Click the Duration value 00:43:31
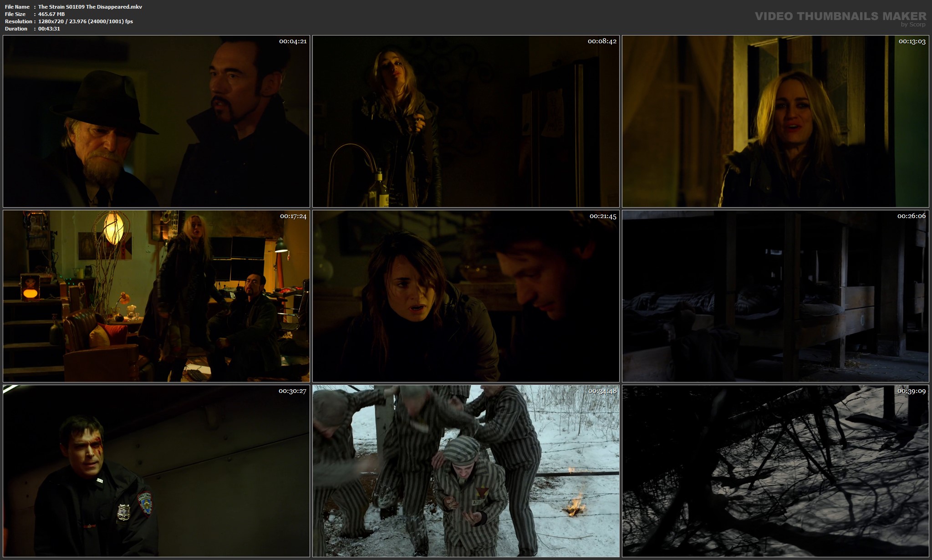The width and height of the screenshot is (932, 560). tap(49, 29)
